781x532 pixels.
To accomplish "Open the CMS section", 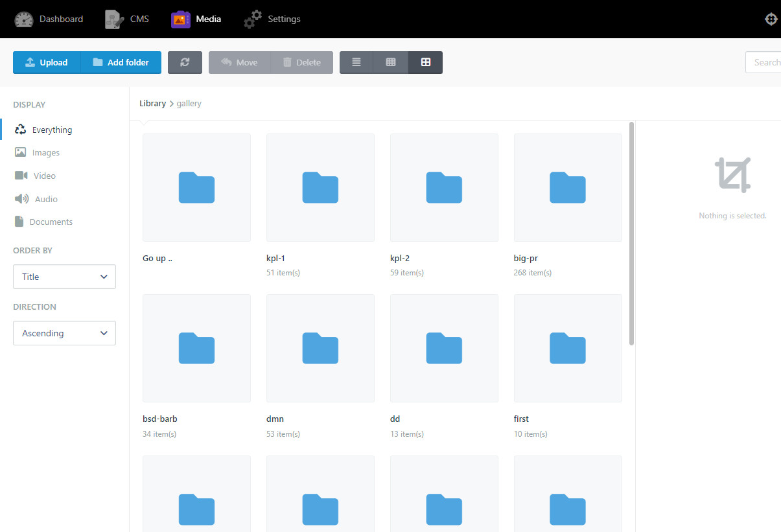I will [127, 19].
